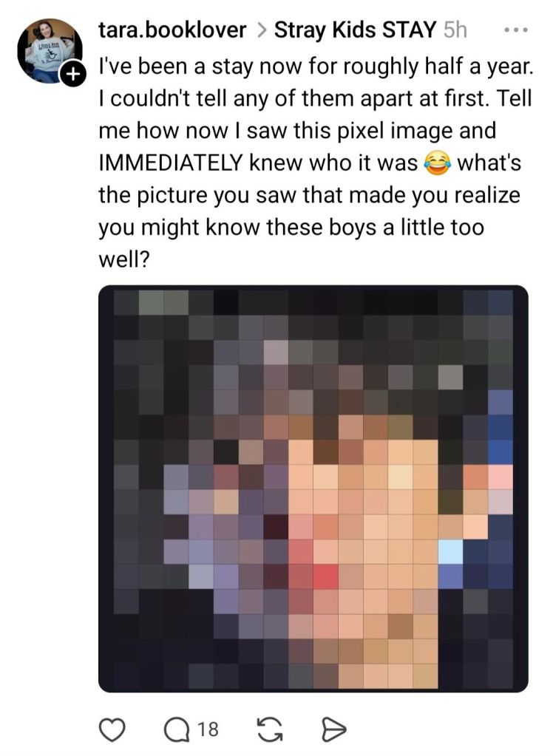Click the 5h post timestamp
This screenshot has height=756, width=553.
click(455, 30)
